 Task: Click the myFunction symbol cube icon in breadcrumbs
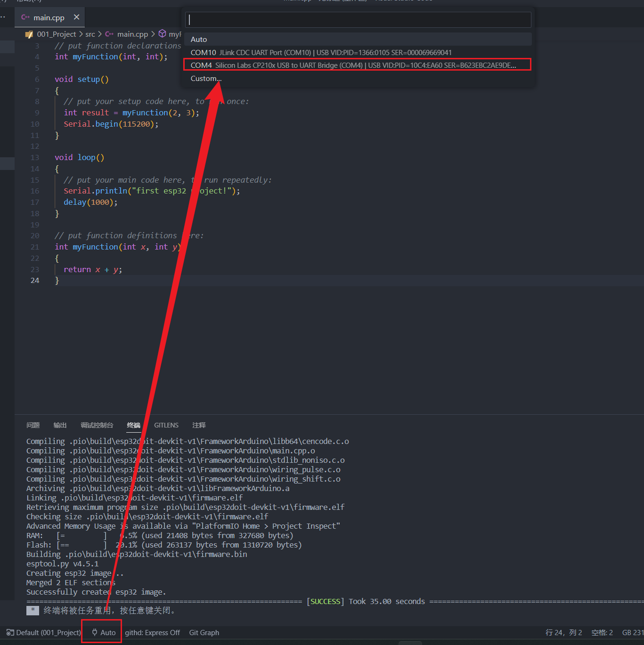(x=162, y=33)
